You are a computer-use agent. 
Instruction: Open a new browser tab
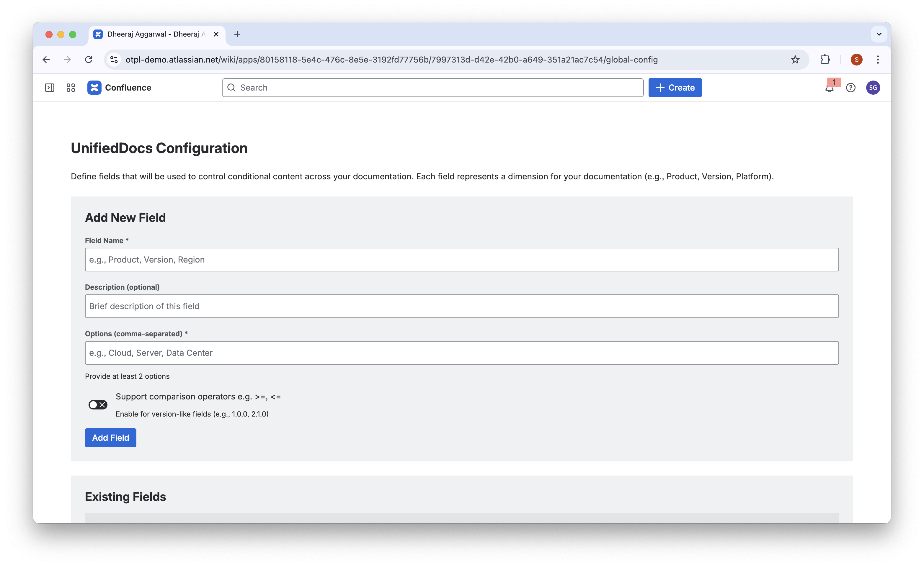[x=237, y=34]
